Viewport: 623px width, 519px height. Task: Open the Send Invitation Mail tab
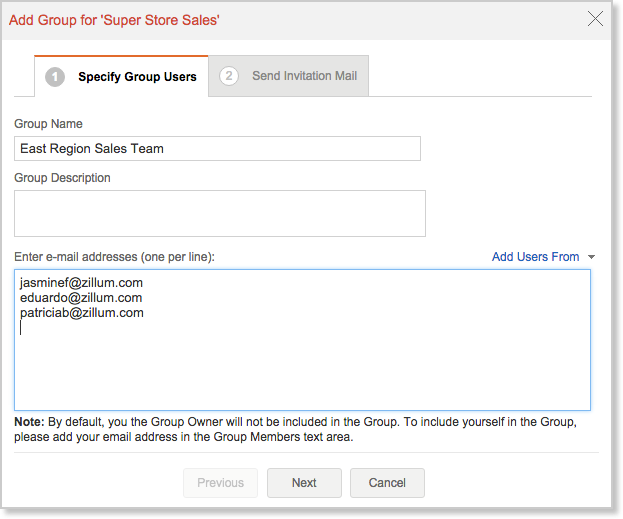(x=304, y=76)
